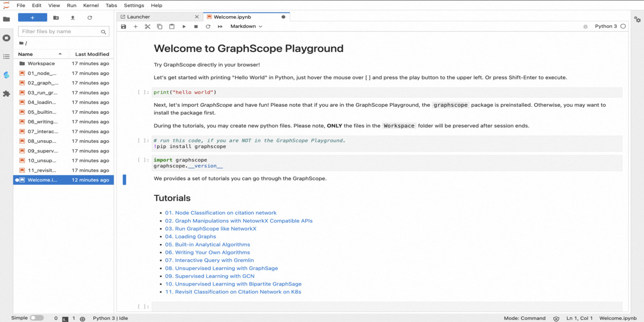This screenshot has height=322, width=644.
Task: Open the table of contents sidebar
Action: pyautogui.click(x=6, y=56)
